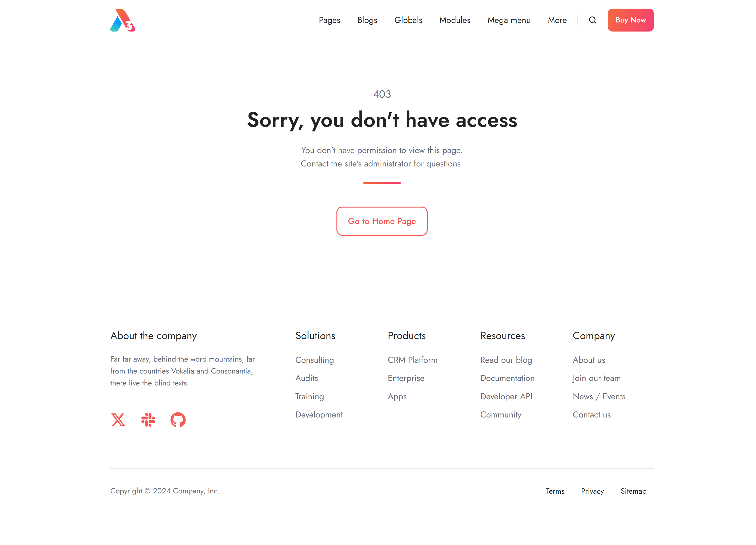This screenshot has height=545, width=756.
Task: Open the Sitemap footer link
Action: pyautogui.click(x=633, y=491)
